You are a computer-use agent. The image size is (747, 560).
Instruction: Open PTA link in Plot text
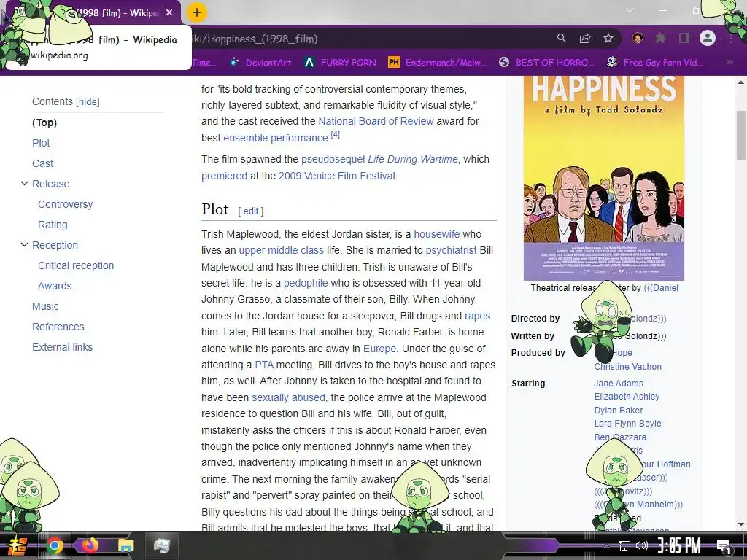[x=264, y=365]
